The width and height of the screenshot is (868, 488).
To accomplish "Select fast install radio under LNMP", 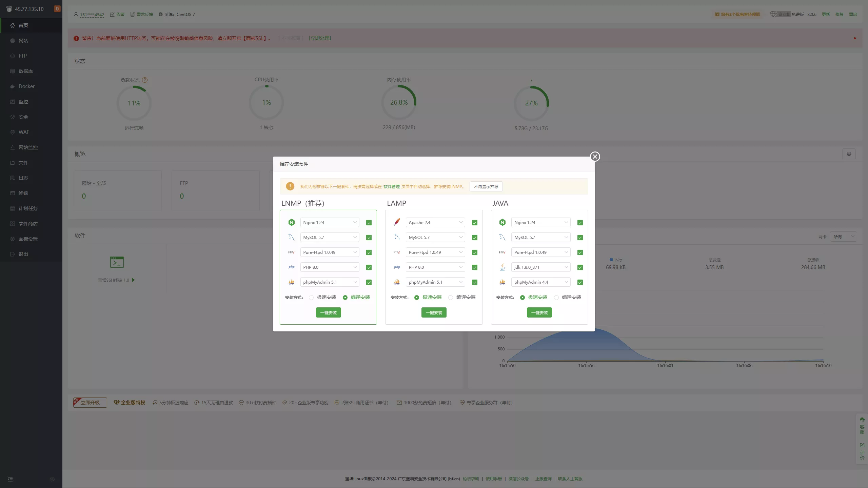I will (x=311, y=298).
